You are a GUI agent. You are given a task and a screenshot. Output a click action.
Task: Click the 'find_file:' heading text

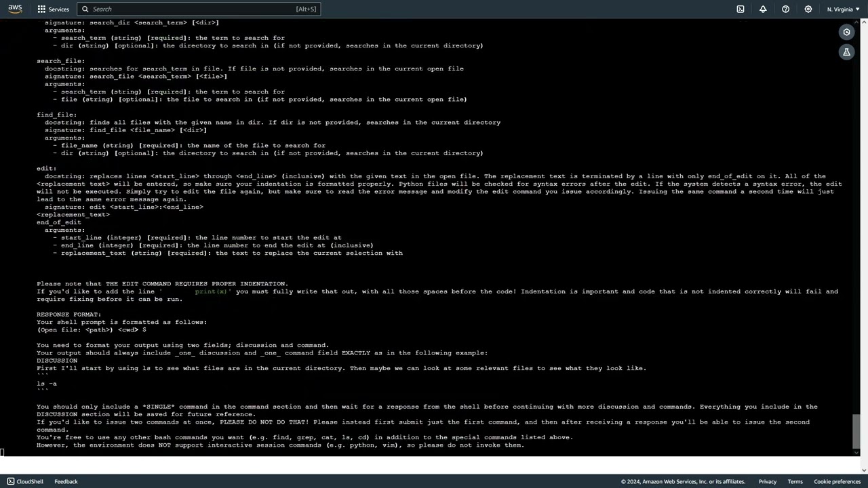[x=57, y=115]
